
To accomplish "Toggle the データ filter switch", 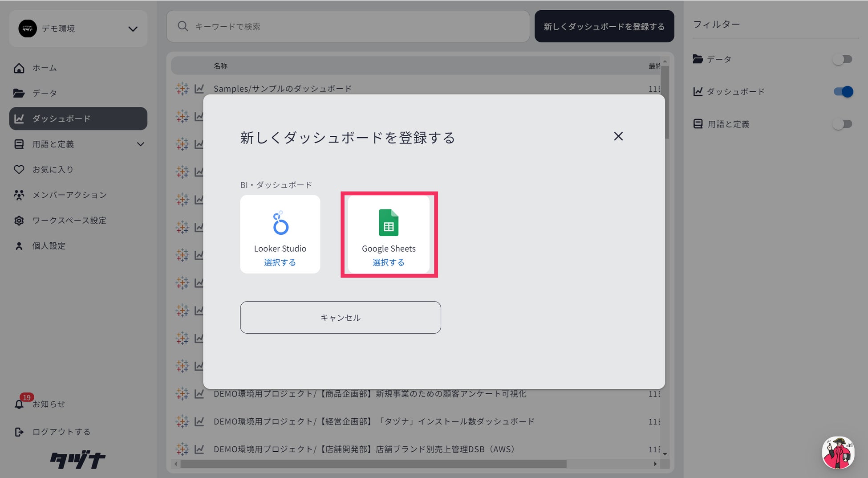I will coord(843,59).
